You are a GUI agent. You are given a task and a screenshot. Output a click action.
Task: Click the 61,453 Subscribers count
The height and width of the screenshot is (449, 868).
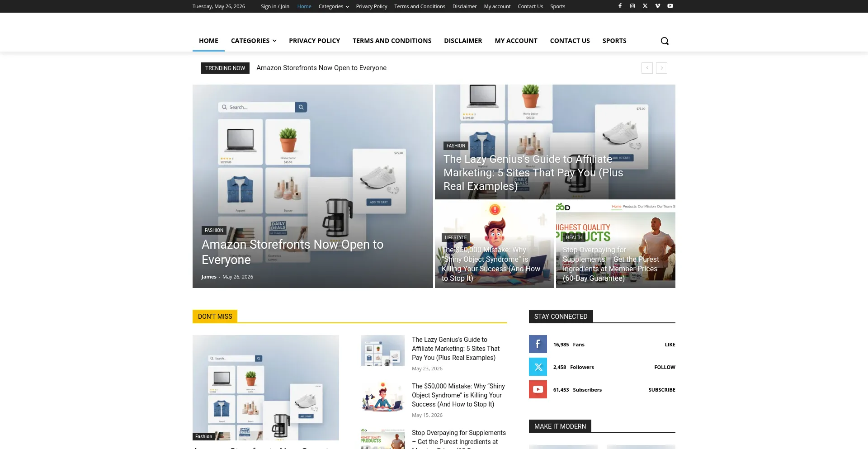tap(577, 390)
